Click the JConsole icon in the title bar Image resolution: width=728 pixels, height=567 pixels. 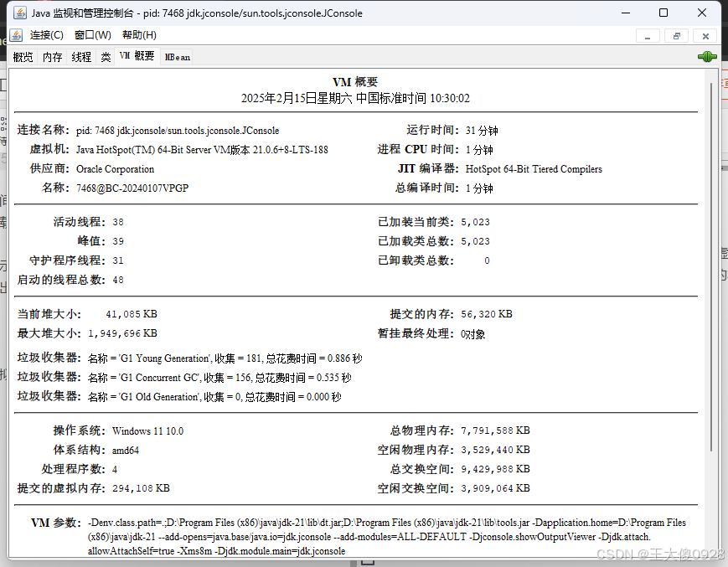click(x=18, y=12)
